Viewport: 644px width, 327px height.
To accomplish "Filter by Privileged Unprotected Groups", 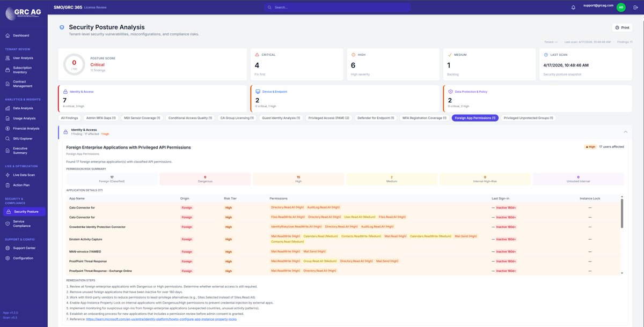I will click(529, 118).
